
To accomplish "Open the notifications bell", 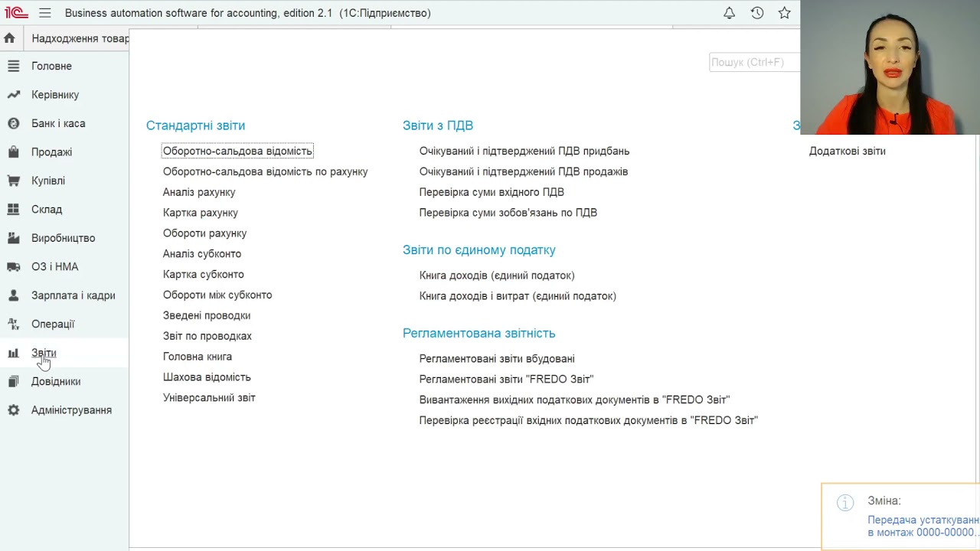I will (x=729, y=13).
